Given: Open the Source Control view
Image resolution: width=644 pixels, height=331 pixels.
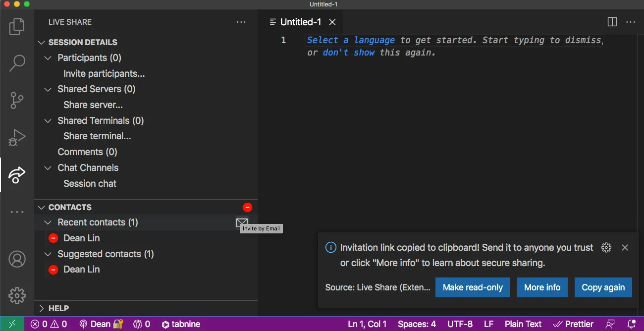Looking at the screenshot, I should (x=17, y=101).
